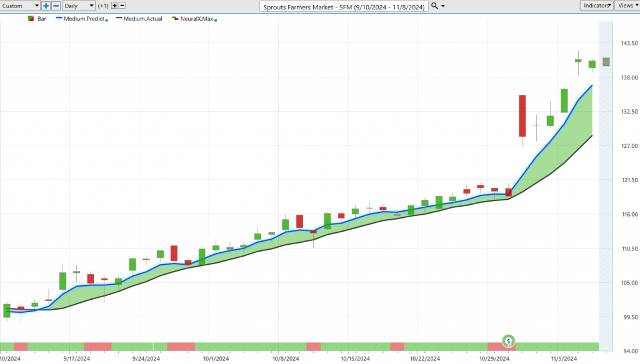Screen dimensions: 640x364
Task: Click the dot next to Medium.Predict label
Action: click(106, 20)
